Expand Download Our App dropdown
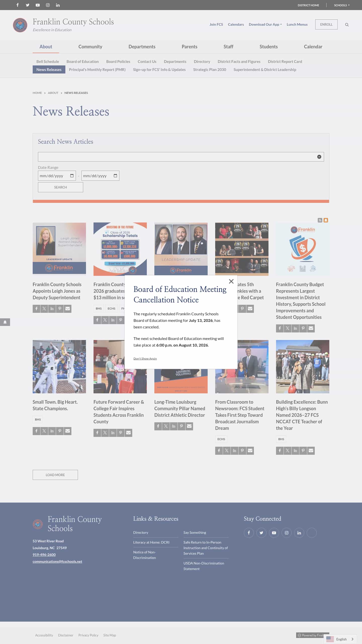The image size is (362, 644). coord(265,24)
